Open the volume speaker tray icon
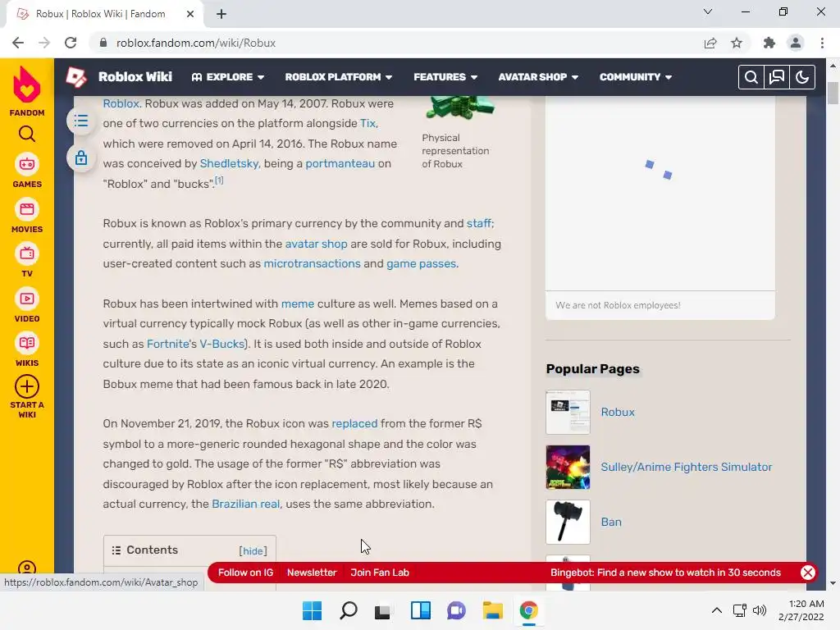The image size is (840, 630). pos(759,610)
